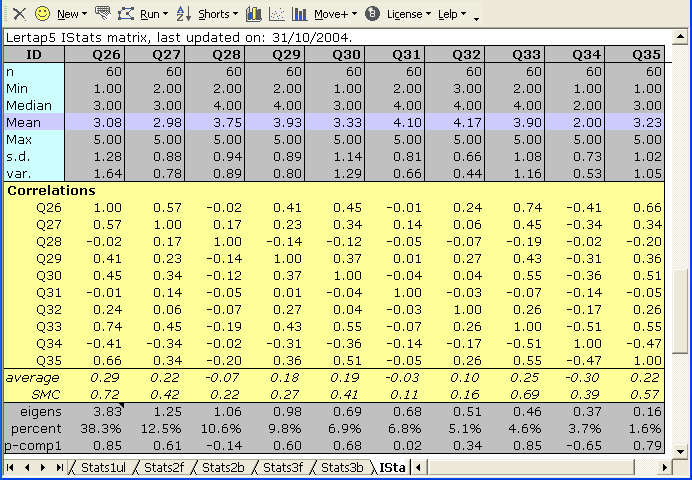
Task: Select the average value -0.30 cell
Action: pos(575,378)
